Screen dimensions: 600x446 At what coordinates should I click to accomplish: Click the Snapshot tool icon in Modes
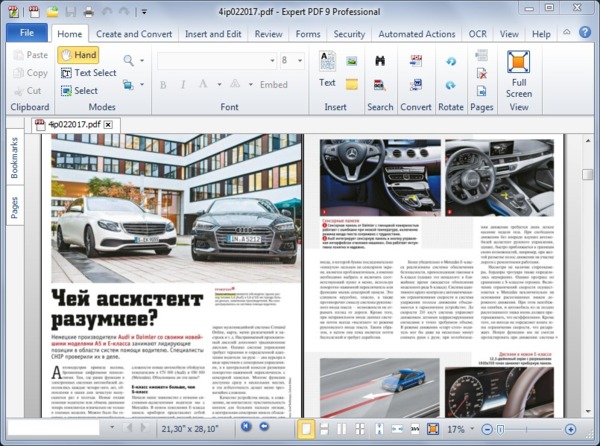tap(128, 85)
